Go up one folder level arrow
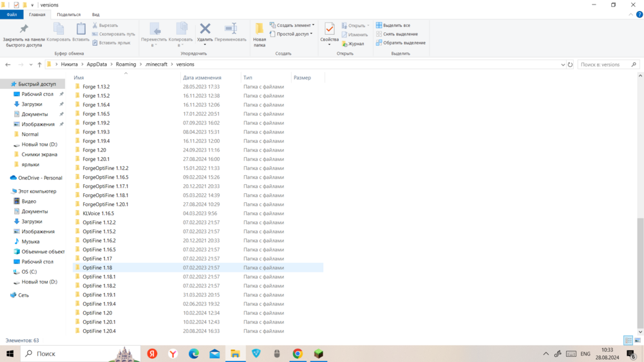The width and height of the screenshot is (644, 362). pyautogui.click(x=39, y=64)
